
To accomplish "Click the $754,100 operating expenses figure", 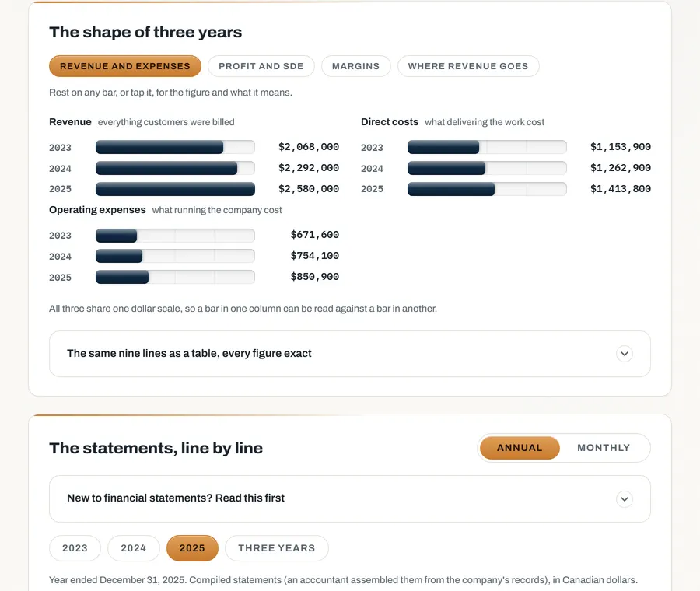I will click(x=315, y=256).
